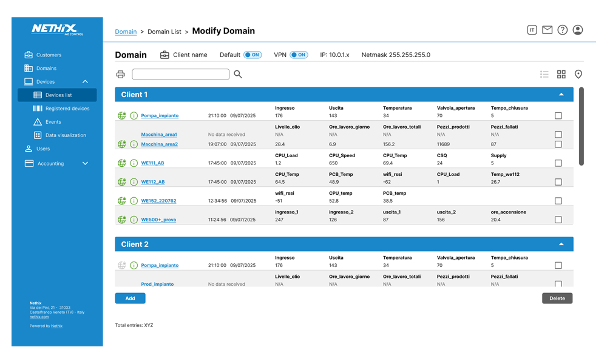Switch to list view icon

click(x=544, y=74)
